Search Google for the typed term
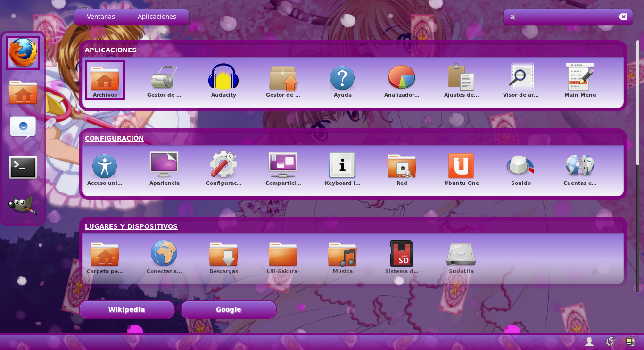Image resolution: width=644 pixels, height=350 pixels. point(229,310)
